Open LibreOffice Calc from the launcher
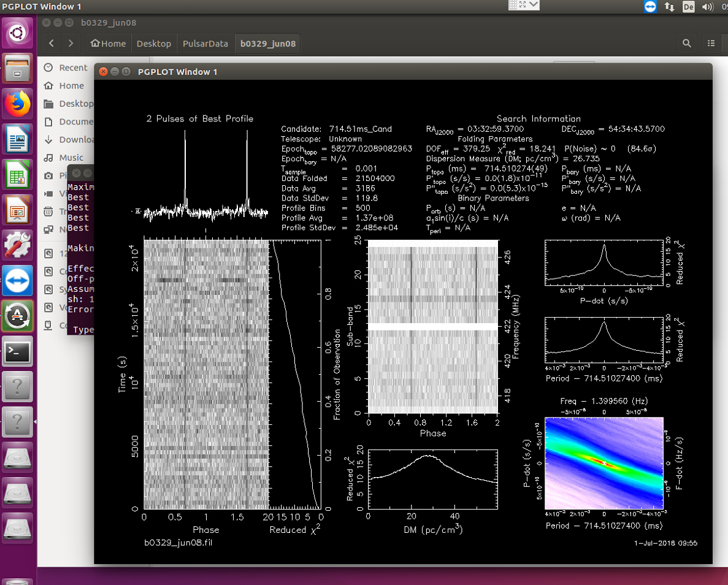The image size is (728, 585). tap(17, 175)
